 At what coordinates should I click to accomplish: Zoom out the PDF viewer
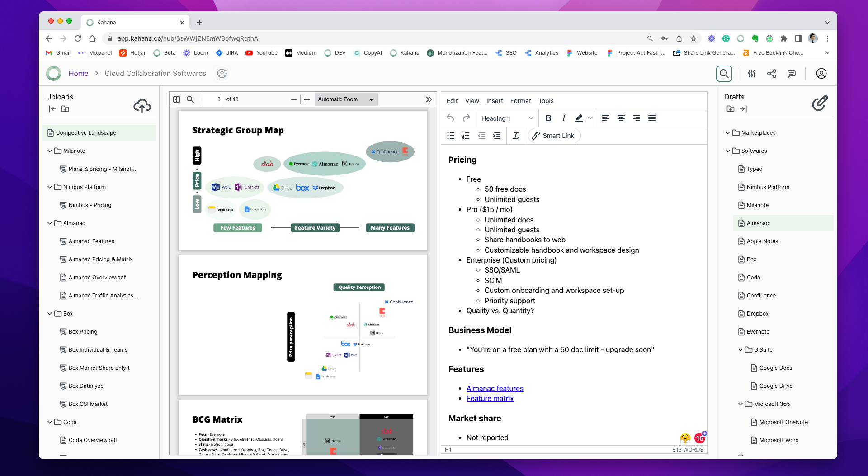click(294, 99)
